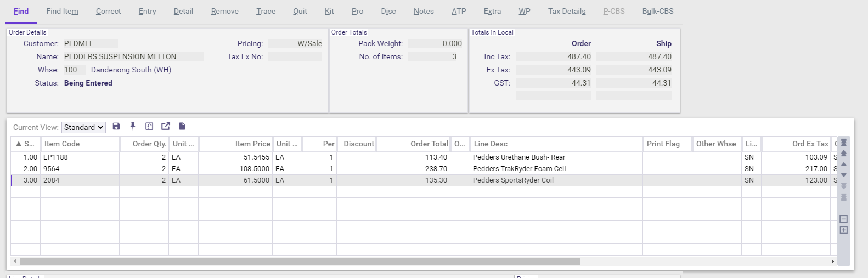Select the Find menu option

[21, 11]
